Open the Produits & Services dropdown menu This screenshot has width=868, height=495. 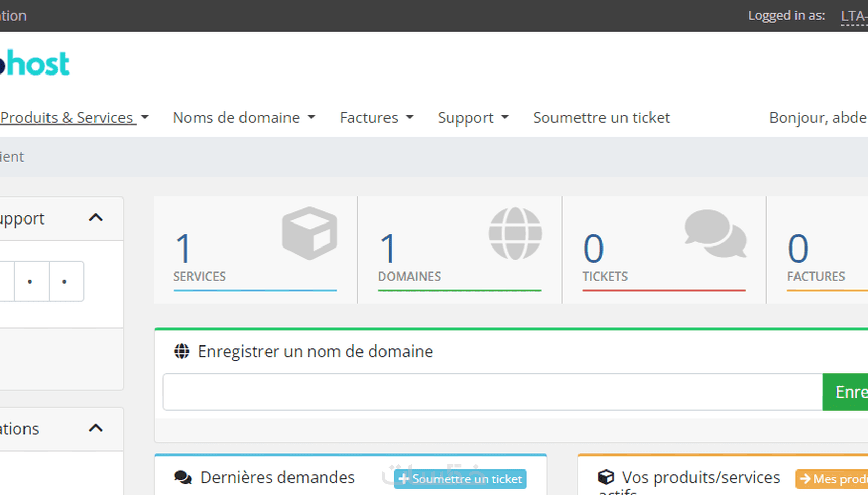[74, 118]
